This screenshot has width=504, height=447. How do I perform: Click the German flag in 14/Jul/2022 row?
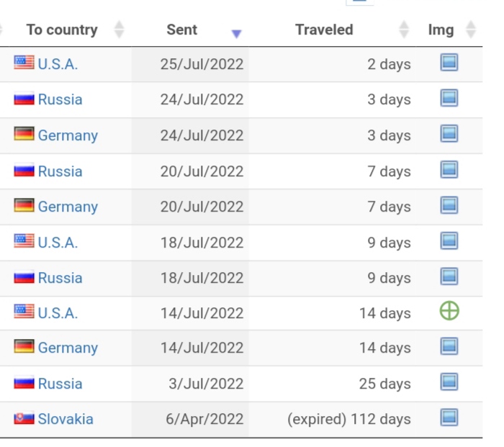coord(24,347)
